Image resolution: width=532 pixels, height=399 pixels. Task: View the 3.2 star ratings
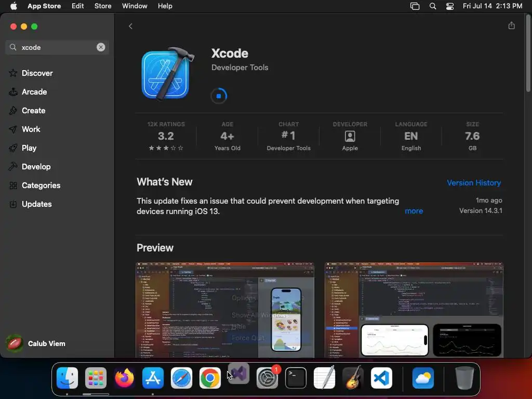pos(166,136)
